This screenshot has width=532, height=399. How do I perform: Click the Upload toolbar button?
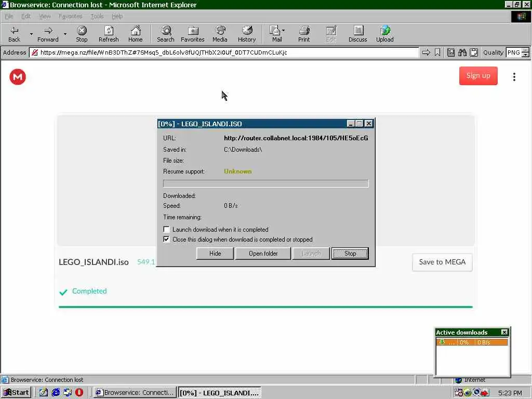coord(385,34)
